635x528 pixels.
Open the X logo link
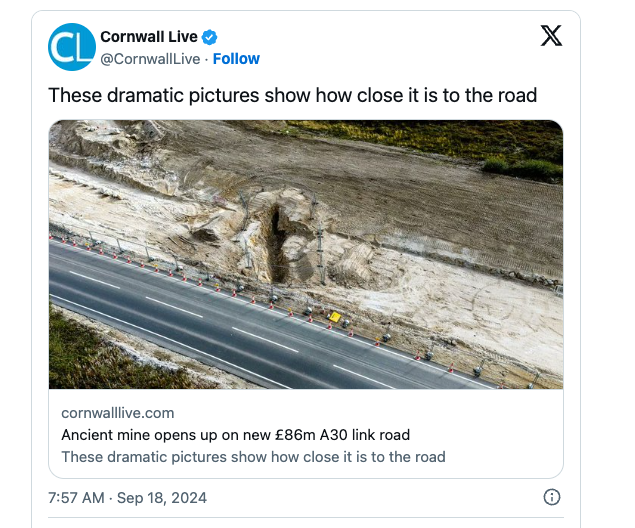pos(550,37)
